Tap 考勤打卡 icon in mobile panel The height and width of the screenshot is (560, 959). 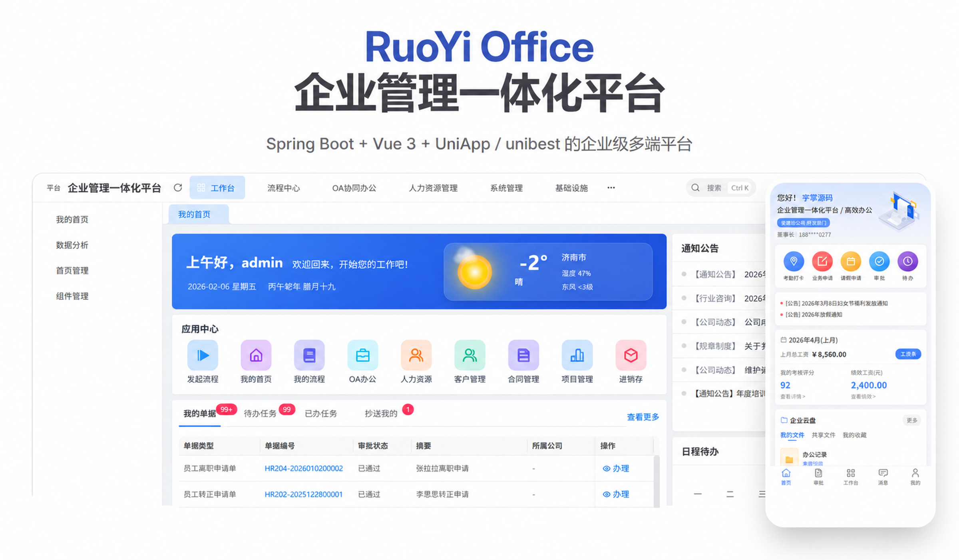pyautogui.click(x=794, y=262)
